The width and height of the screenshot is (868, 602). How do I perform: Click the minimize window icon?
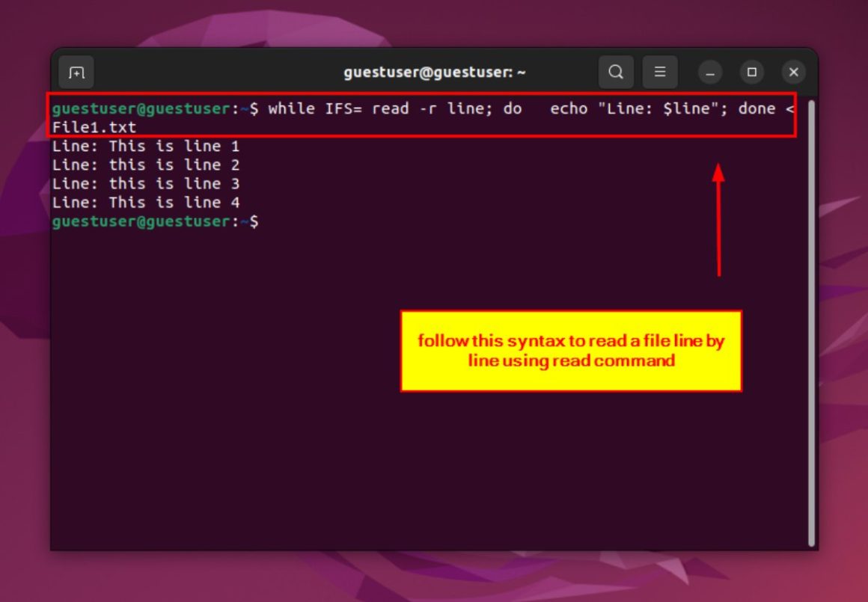click(709, 72)
